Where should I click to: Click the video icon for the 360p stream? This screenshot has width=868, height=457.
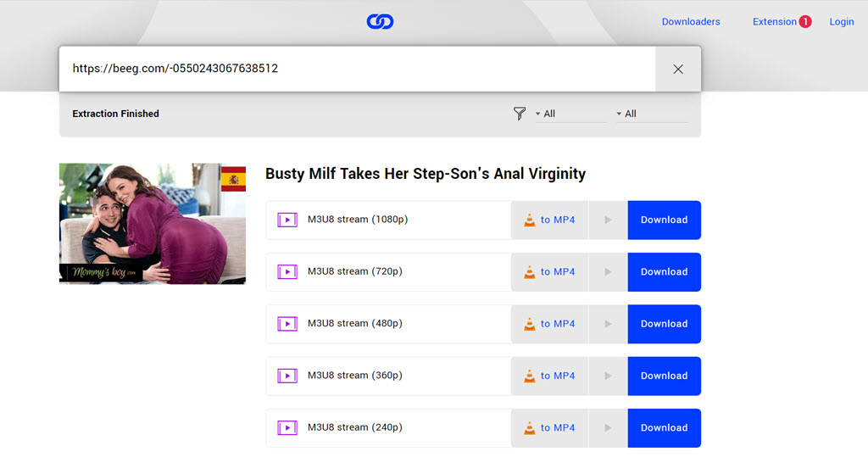[287, 376]
